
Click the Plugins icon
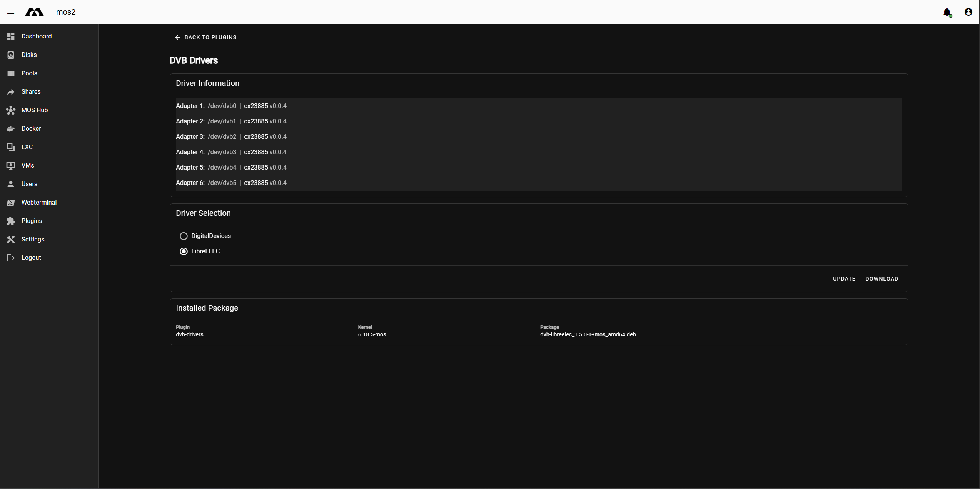(x=11, y=221)
